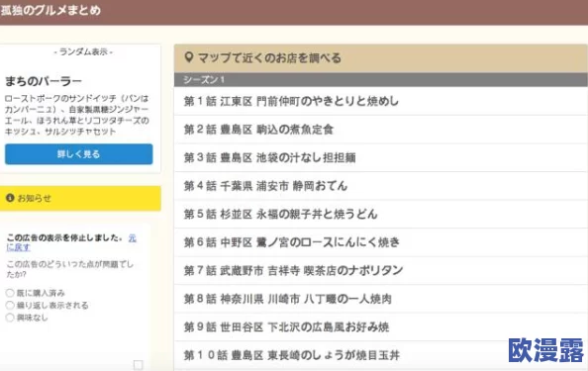Click the ランダム表示 label
588x371 pixels.
pos(83,51)
